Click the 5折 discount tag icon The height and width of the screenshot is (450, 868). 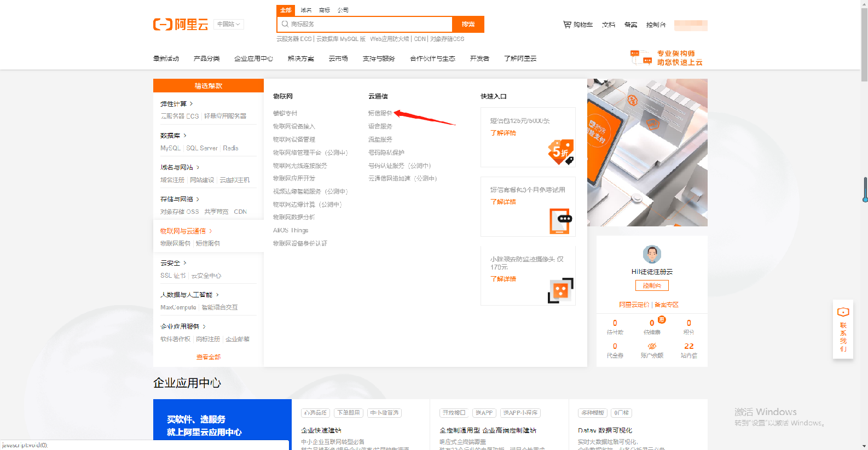(561, 152)
